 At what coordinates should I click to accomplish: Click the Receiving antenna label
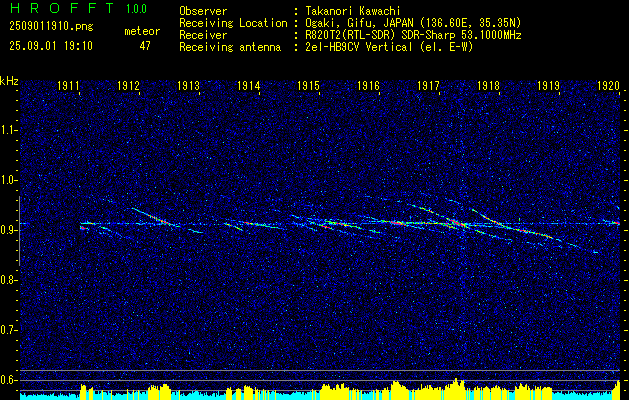(230, 47)
